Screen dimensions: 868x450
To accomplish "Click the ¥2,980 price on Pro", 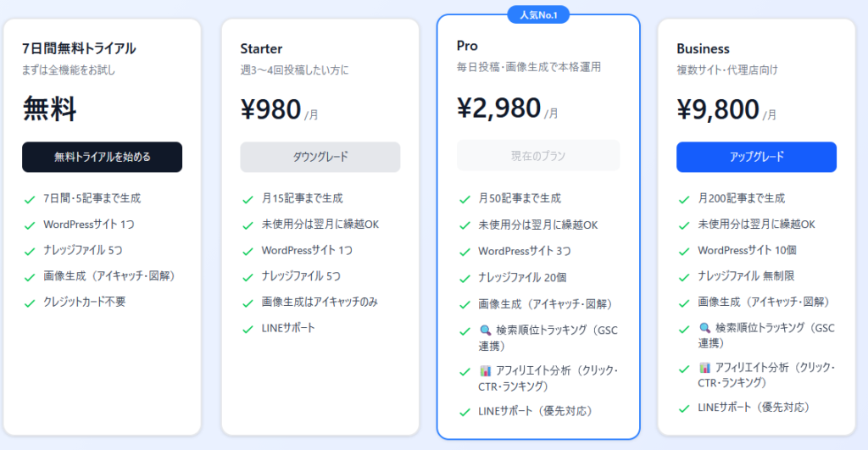I will coord(498,108).
